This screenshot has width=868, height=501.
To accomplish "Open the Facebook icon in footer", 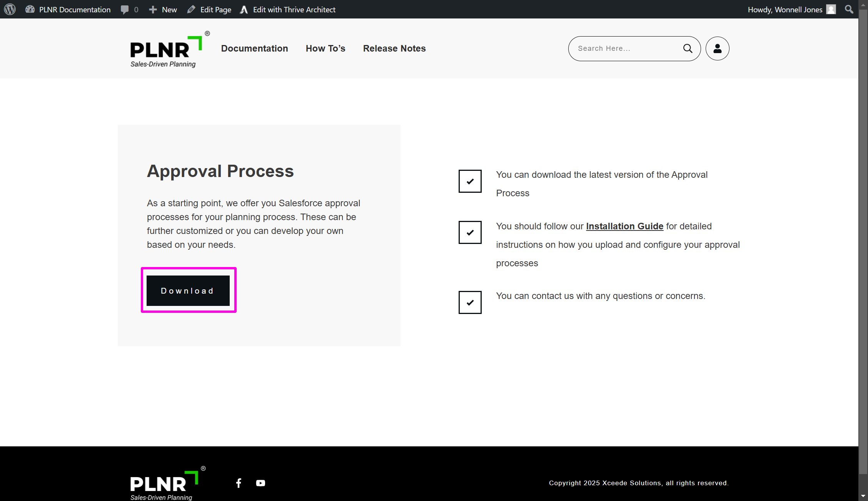I will pyautogui.click(x=239, y=483).
